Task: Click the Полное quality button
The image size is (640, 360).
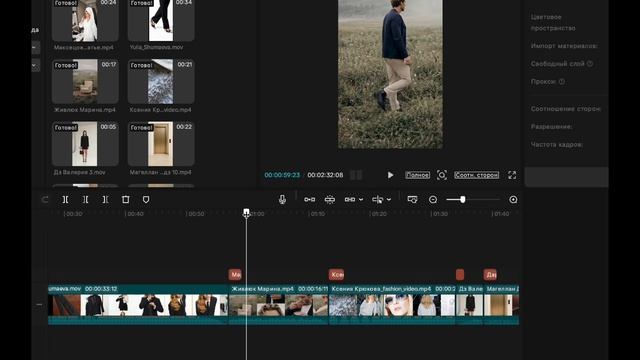Action: pyautogui.click(x=417, y=175)
